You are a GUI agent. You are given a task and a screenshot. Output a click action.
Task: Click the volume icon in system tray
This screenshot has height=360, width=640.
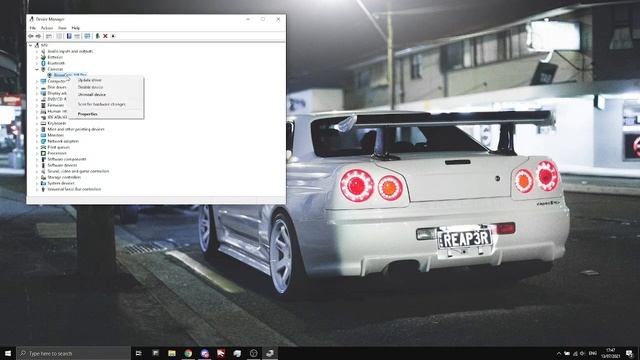coord(582,353)
